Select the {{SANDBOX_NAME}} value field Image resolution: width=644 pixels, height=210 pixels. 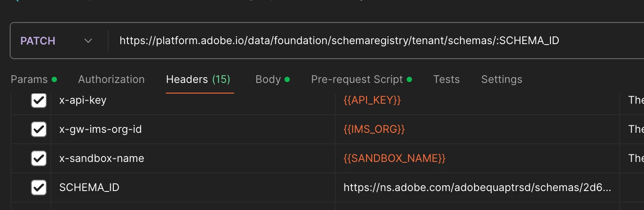tap(394, 158)
